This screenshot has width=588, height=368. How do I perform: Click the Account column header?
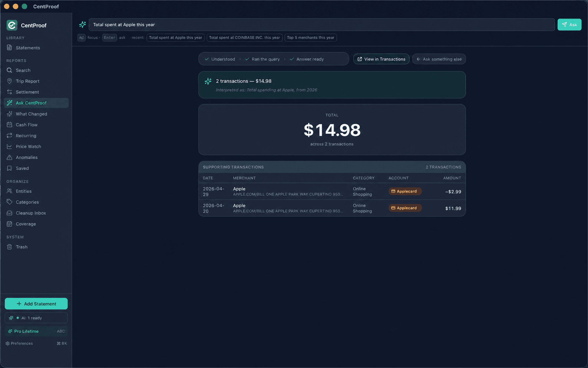(399, 178)
